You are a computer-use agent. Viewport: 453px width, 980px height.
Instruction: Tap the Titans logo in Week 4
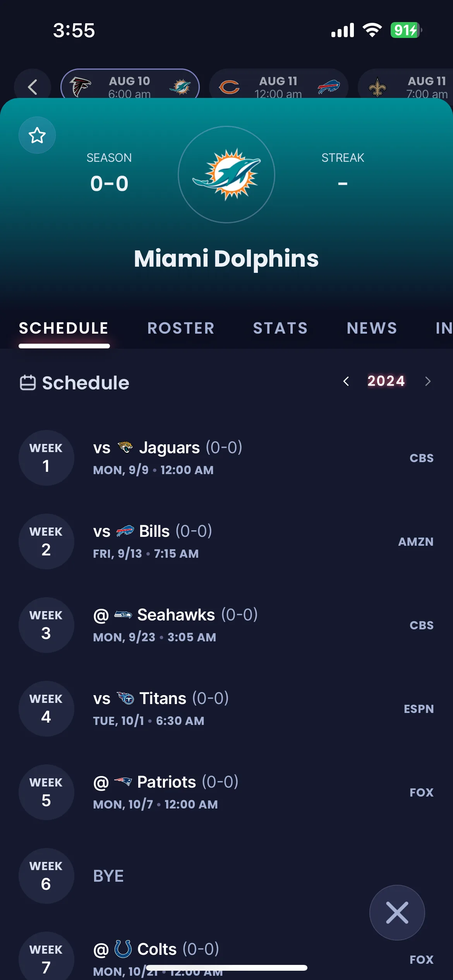pyautogui.click(x=125, y=698)
